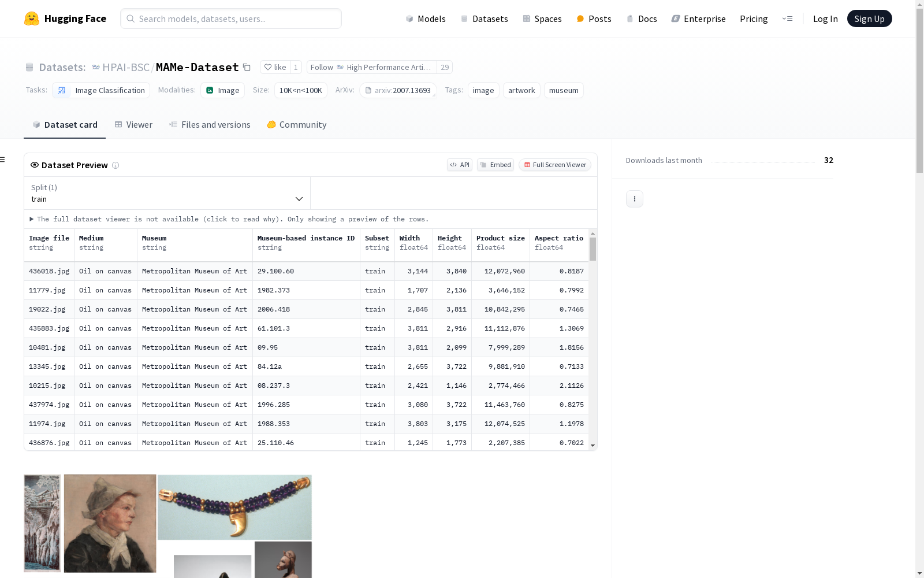
Task: Click the like count 1
Action: click(296, 67)
